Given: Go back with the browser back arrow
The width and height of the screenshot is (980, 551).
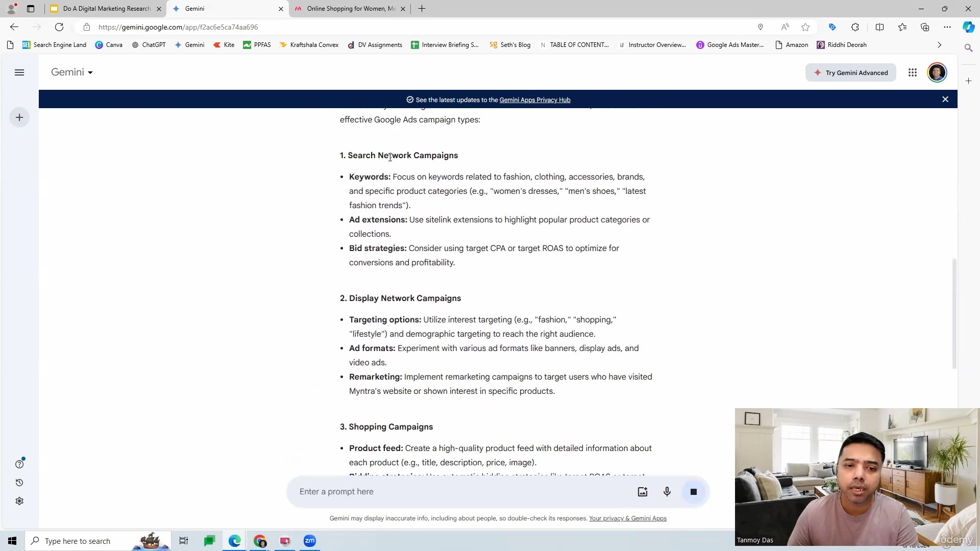Looking at the screenshot, I should tap(14, 27).
